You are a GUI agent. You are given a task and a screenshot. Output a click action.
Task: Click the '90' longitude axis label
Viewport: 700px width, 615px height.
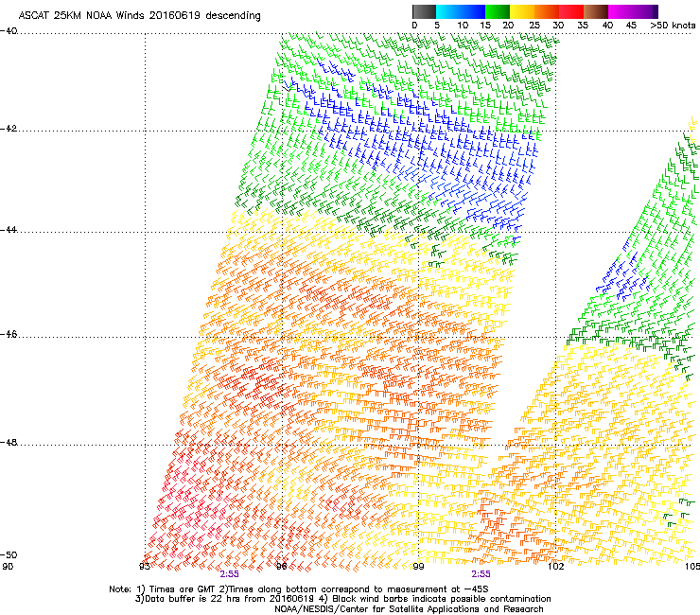(x=8, y=567)
